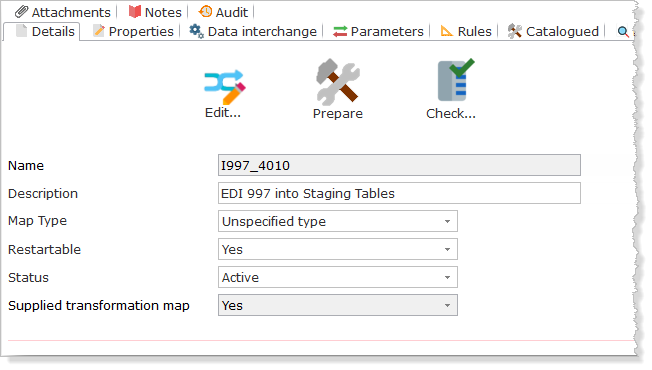The image size is (652, 370).
Task: Open the Status dropdown showing Active
Action: coord(338,277)
